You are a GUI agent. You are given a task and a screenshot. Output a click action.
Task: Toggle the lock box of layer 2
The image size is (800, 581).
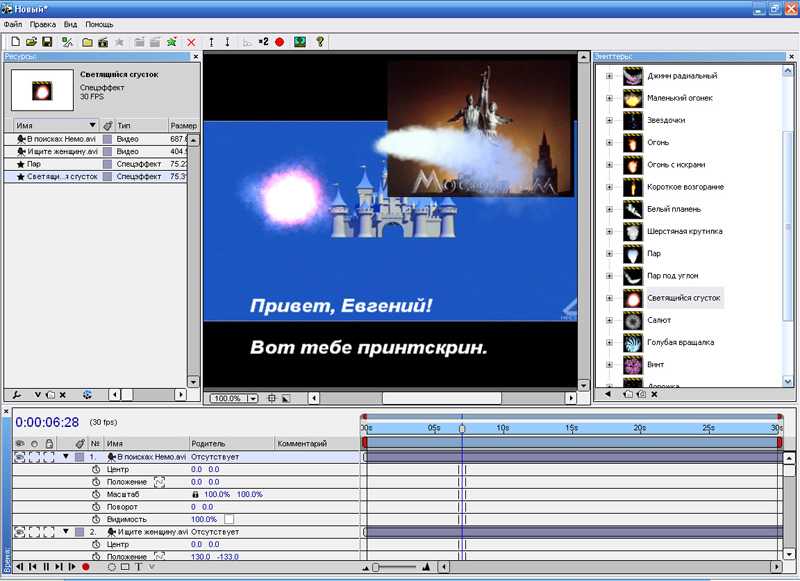49,532
